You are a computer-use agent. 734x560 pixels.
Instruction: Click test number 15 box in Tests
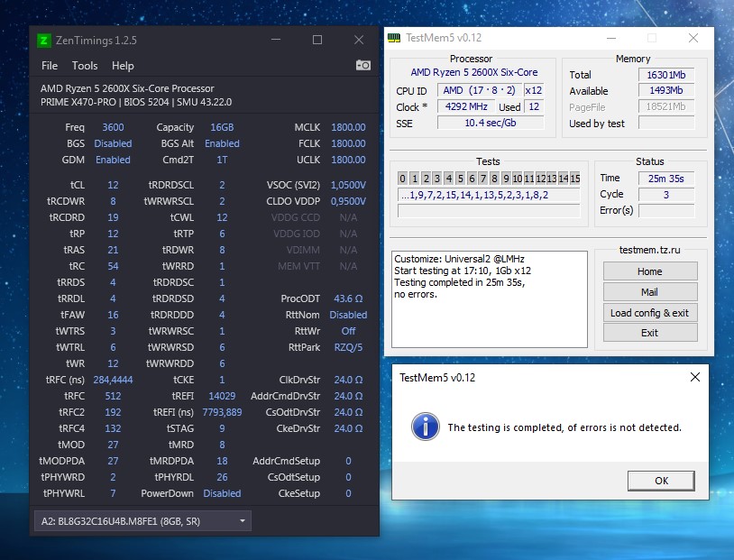tap(574, 178)
